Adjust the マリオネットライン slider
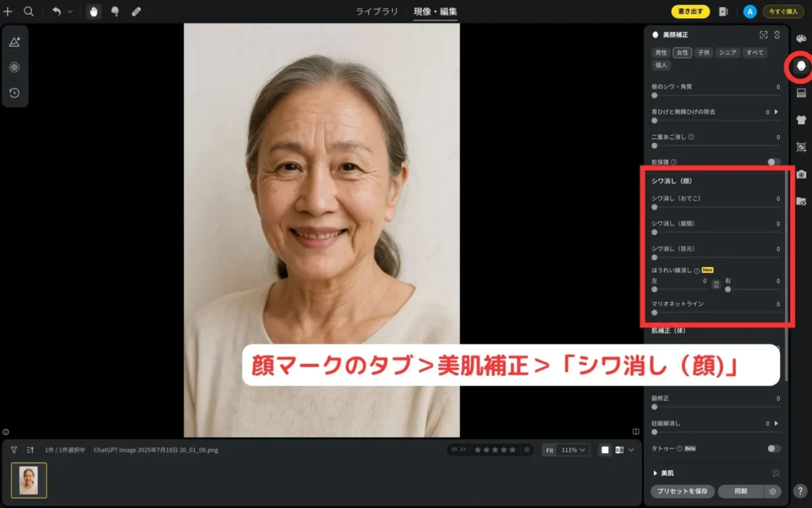 (716, 313)
